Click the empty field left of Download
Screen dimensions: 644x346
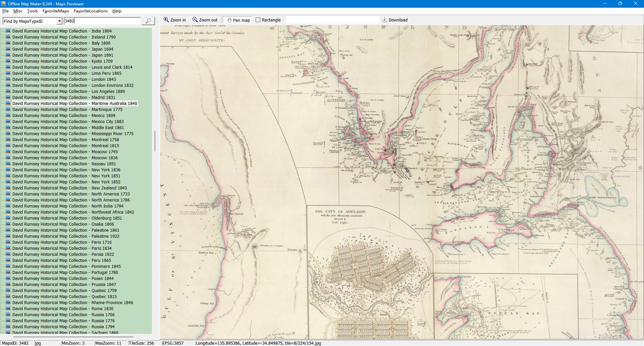(x=332, y=20)
